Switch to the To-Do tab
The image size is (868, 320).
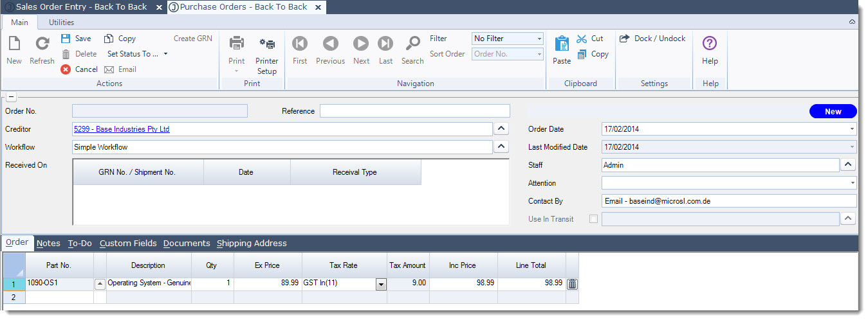click(80, 244)
